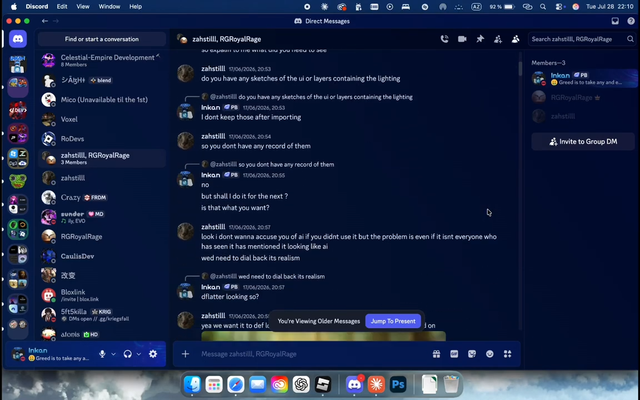Open Roblox Studio from the Dock
This screenshot has width=640, height=400.
323,384
